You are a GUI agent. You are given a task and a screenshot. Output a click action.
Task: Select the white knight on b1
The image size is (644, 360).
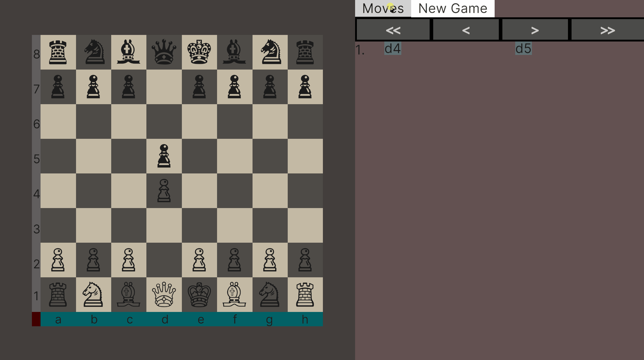pos(93,295)
